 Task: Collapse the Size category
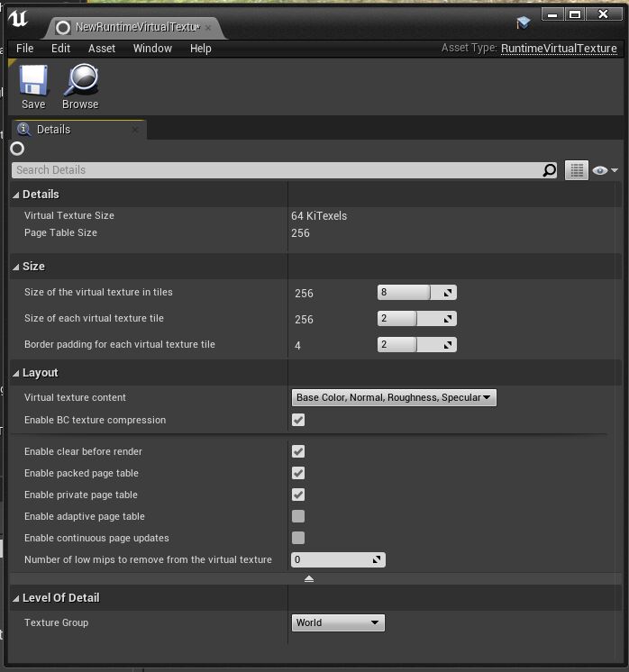16,267
